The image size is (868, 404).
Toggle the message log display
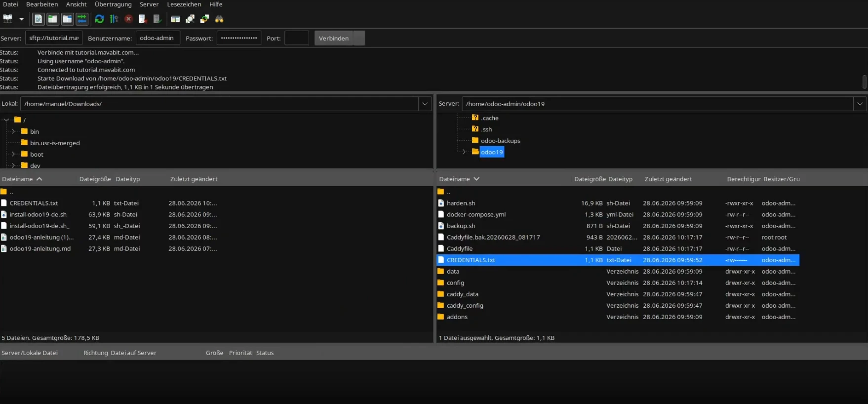point(38,19)
